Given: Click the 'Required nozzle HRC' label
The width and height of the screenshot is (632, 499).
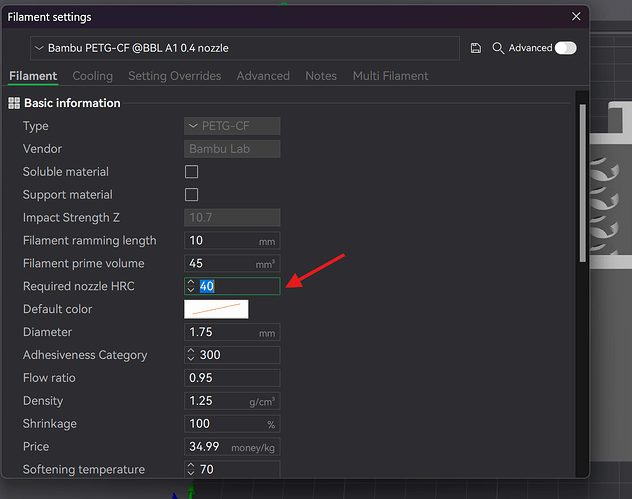Looking at the screenshot, I should (x=79, y=286).
